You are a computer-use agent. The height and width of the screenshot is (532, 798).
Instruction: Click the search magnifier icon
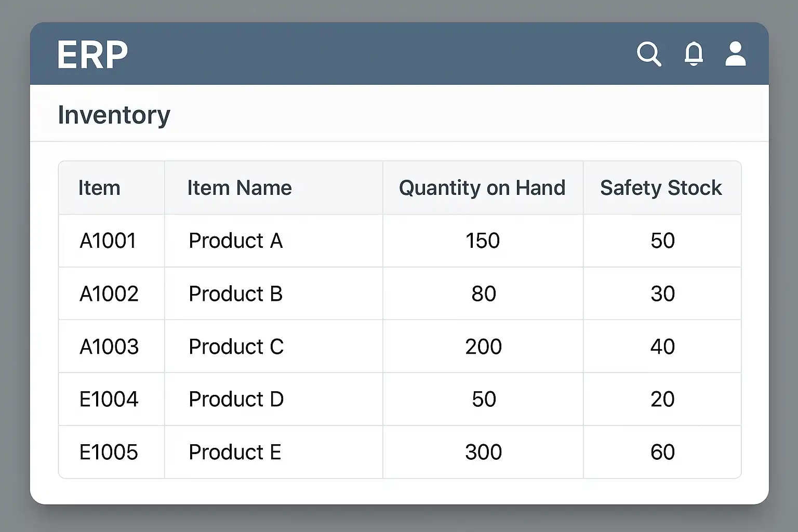pyautogui.click(x=648, y=54)
